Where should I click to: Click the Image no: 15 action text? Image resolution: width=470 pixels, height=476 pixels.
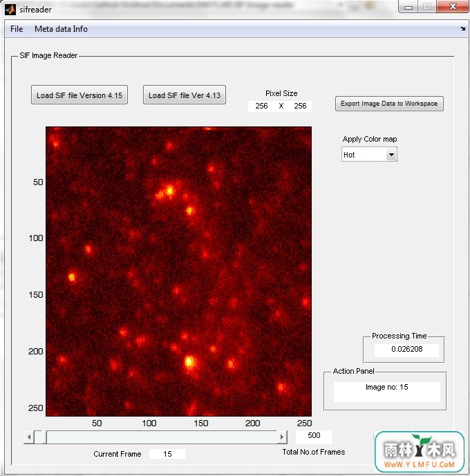click(387, 388)
